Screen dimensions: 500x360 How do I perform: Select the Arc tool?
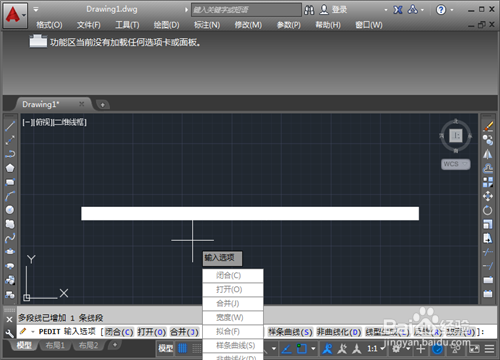tap(10, 196)
